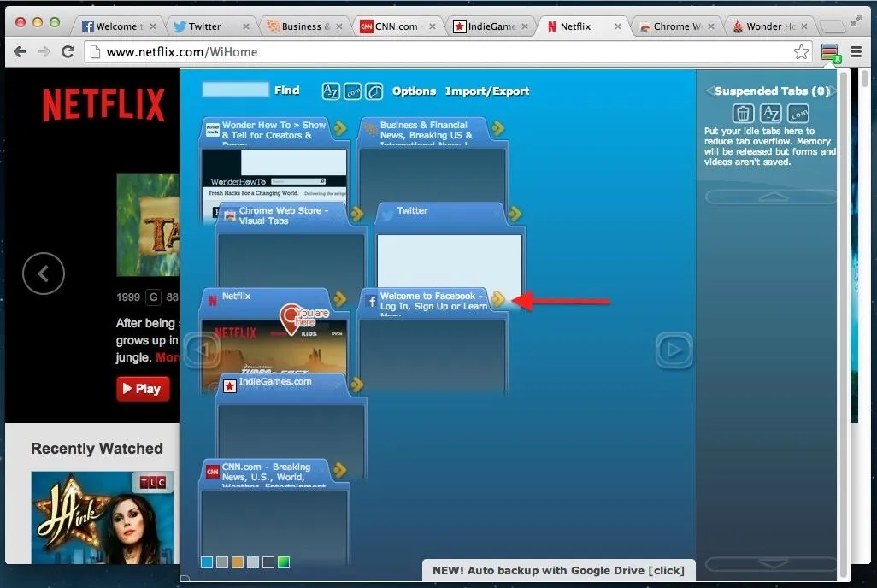
Task: Play the featured Netflix title
Action: (x=143, y=389)
